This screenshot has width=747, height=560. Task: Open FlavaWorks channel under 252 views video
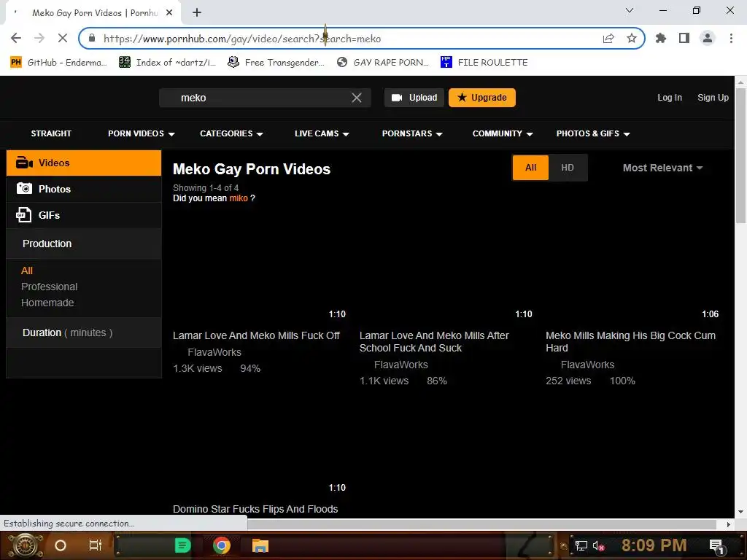tap(587, 365)
